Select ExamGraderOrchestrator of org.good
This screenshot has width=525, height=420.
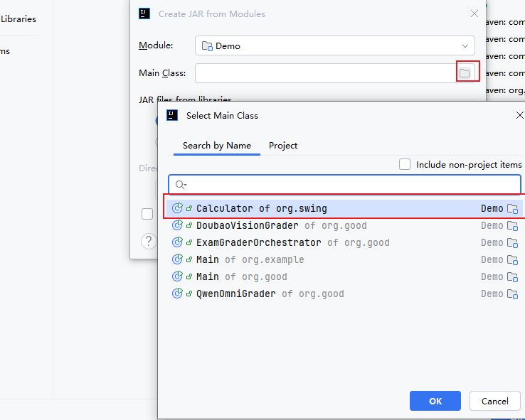tap(344, 242)
